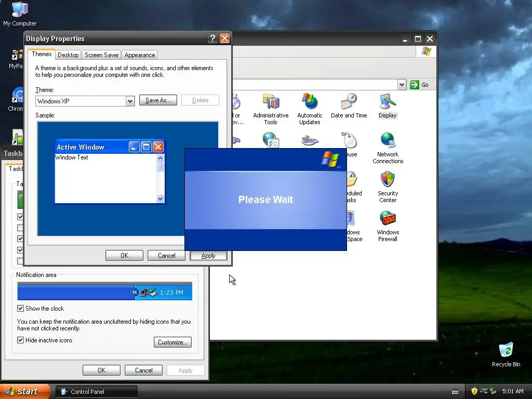Click the Help question mark in Display Properties
This screenshot has height=399, width=532.
(212, 38)
